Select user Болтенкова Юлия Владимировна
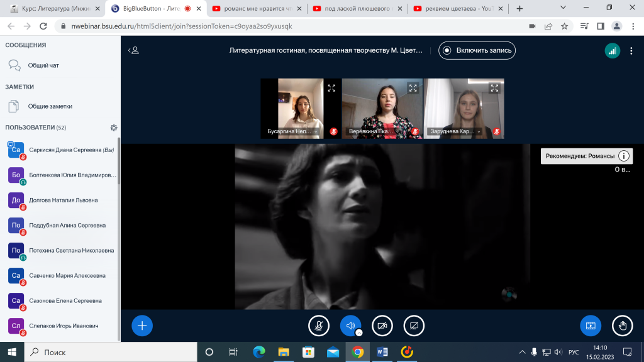Screen dimensions: 644x362 tap(62, 175)
